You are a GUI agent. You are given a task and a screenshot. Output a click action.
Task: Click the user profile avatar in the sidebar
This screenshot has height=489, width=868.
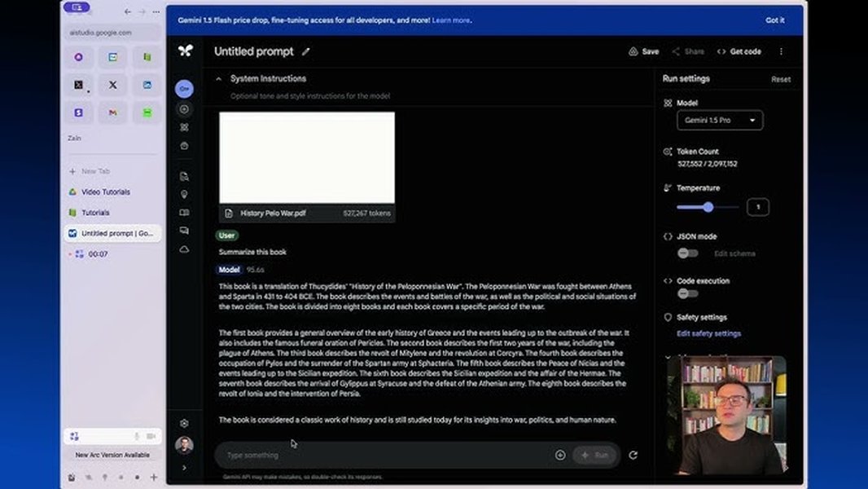[x=184, y=445]
